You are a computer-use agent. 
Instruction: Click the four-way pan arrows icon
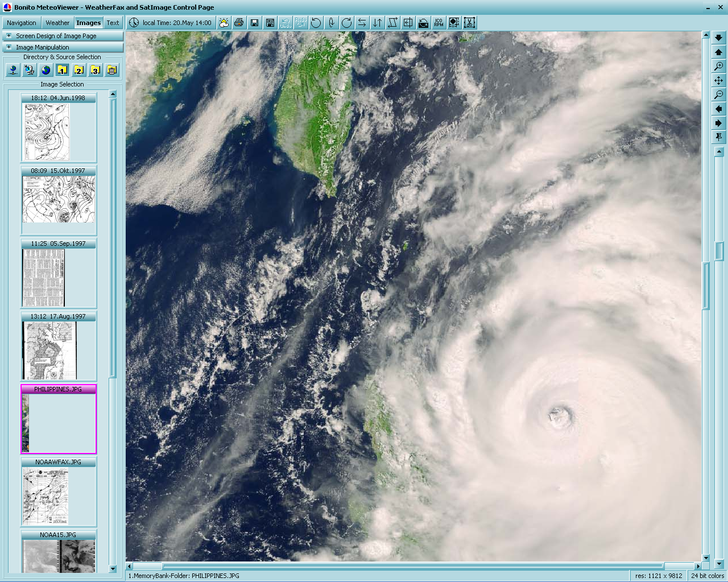pos(719,81)
